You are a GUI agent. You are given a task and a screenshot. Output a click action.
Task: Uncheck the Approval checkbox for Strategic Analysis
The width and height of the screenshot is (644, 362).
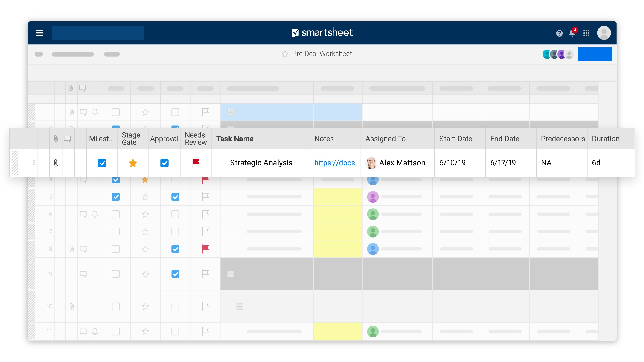tap(164, 163)
